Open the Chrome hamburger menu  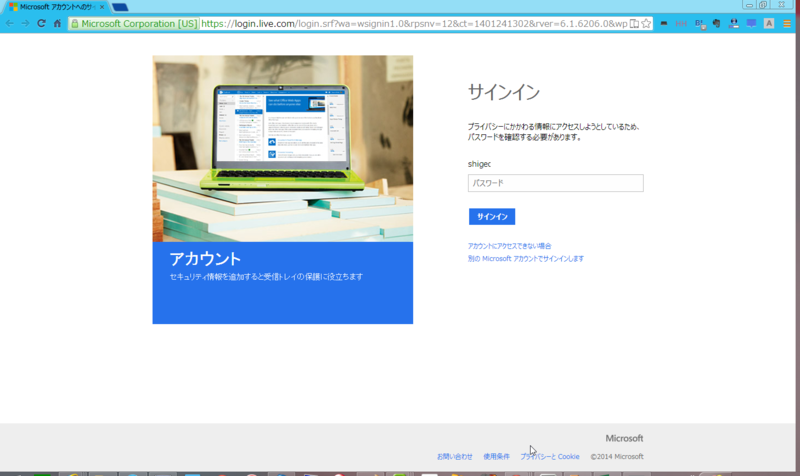click(787, 23)
